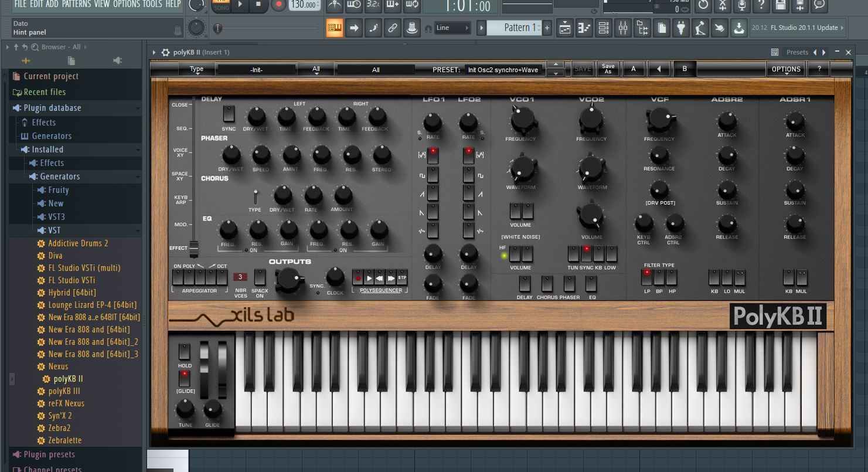The height and width of the screenshot is (472, 868).
Task: Select preset slot A
Action: tap(633, 69)
